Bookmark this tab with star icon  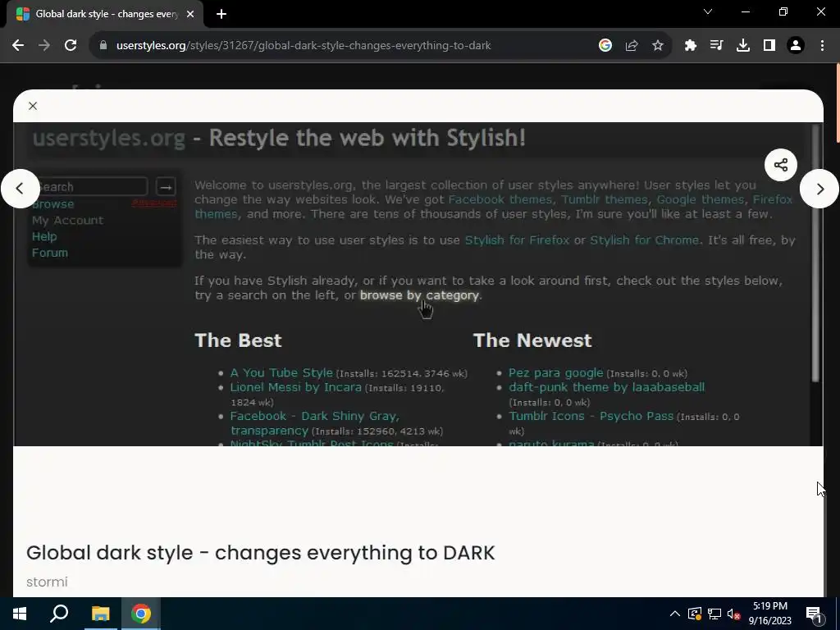click(658, 46)
